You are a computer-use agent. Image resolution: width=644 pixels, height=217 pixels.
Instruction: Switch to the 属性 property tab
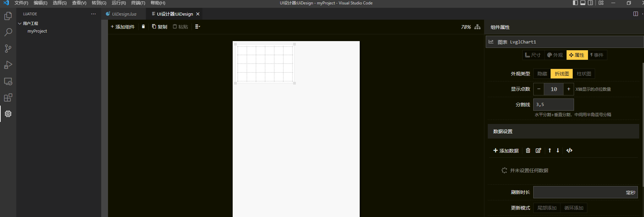point(577,55)
